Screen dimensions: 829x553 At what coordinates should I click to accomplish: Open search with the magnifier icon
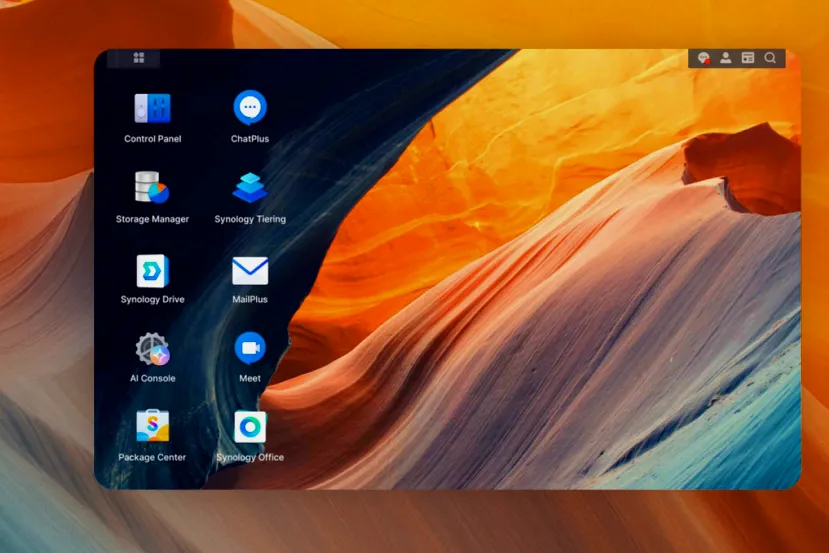coord(770,58)
